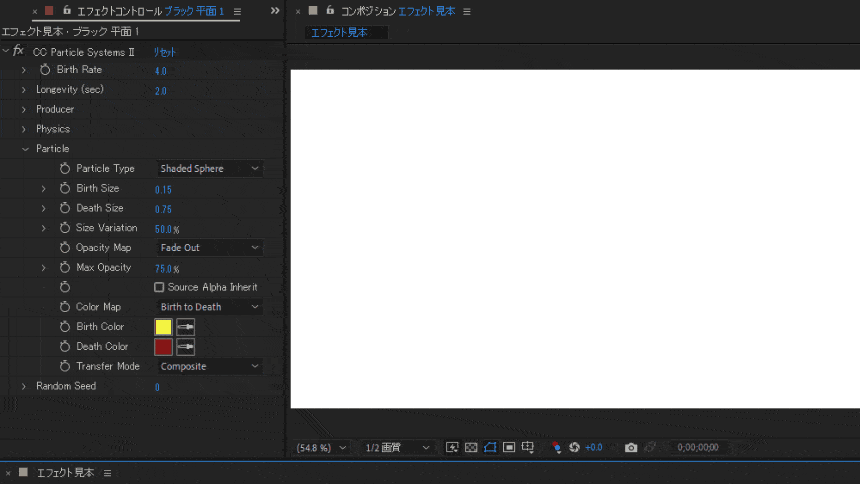
Task: Toggle Birth Rate stopwatch
Action: coord(45,70)
